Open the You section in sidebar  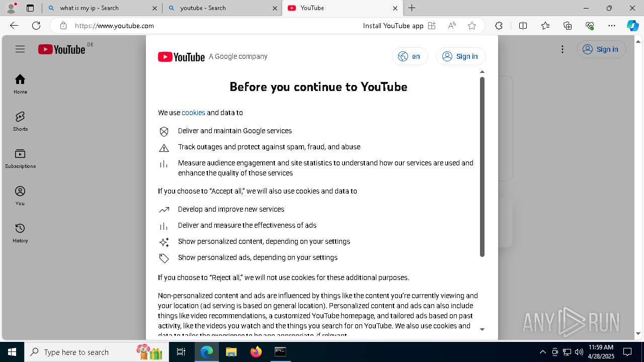[x=20, y=196]
